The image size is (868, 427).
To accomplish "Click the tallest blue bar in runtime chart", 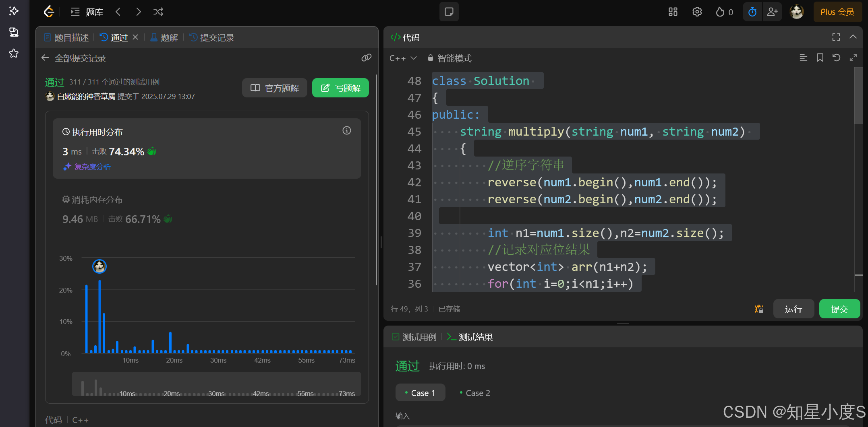I will point(99,316).
